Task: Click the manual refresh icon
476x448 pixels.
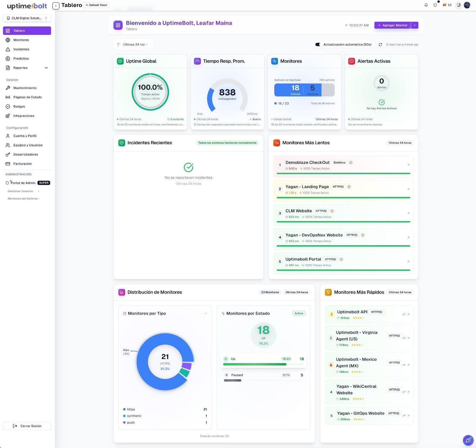Action: pyautogui.click(x=380, y=45)
